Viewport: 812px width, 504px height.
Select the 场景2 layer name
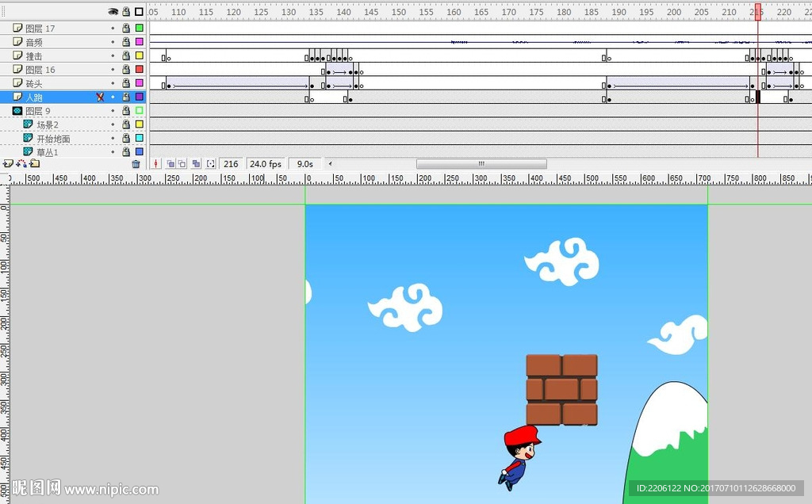pyautogui.click(x=48, y=124)
